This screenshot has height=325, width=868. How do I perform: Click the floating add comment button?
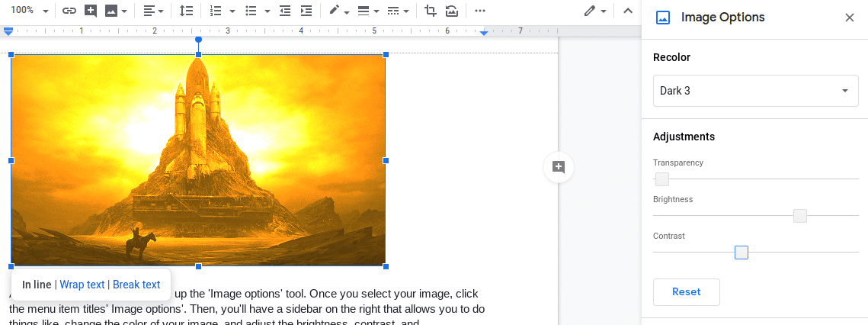click(x=558, y=167)
